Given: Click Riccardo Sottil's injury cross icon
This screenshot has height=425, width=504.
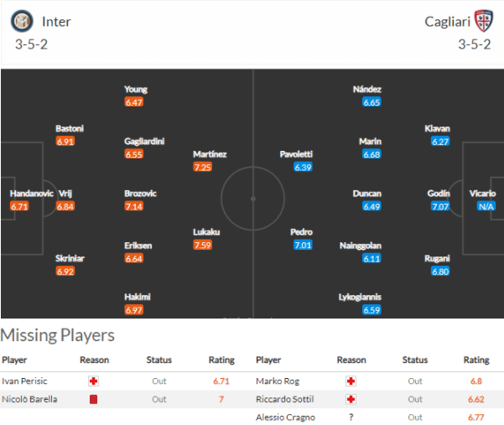Looking at the screenshot, I should pos(351,399).
